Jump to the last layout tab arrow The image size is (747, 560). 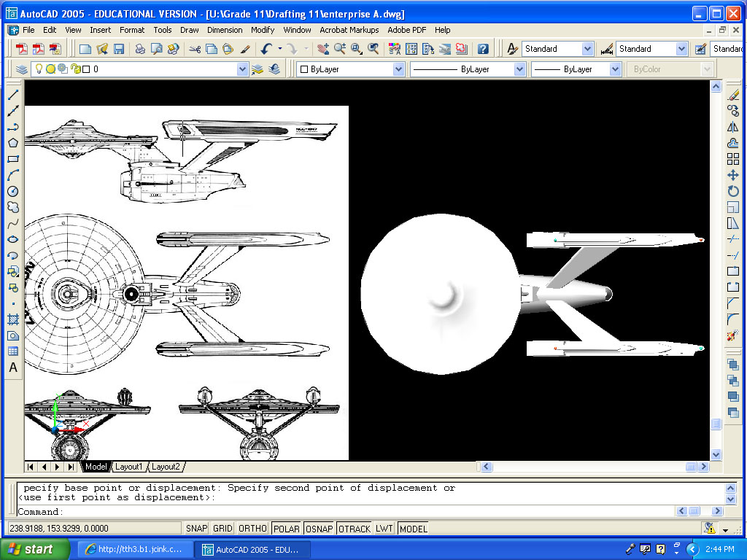(71, 467)
